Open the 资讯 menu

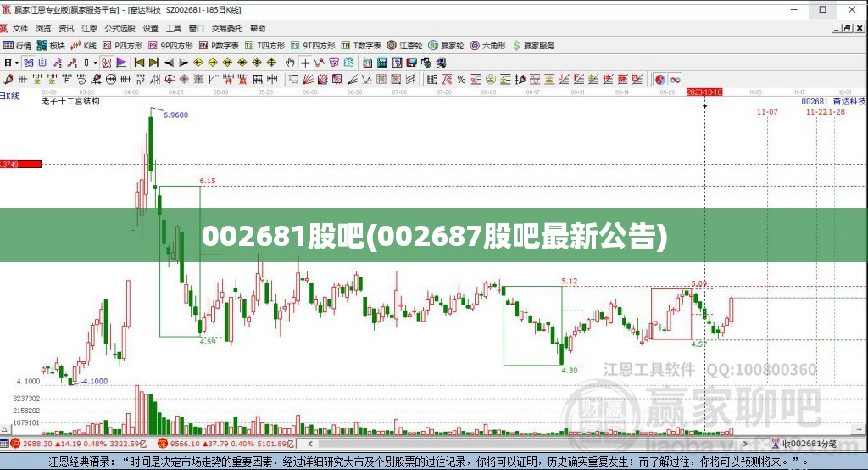click(x=66, y=28)
